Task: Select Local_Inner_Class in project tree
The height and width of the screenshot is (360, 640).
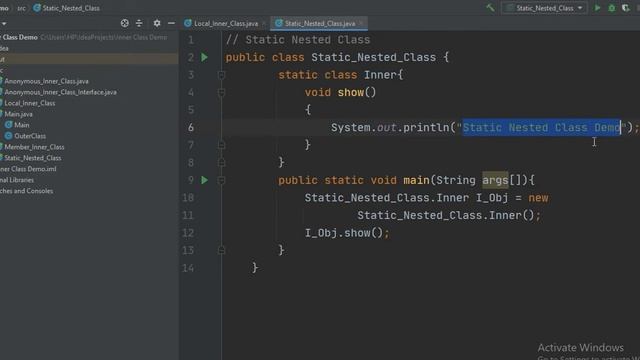Action: (x=29, y=103)
